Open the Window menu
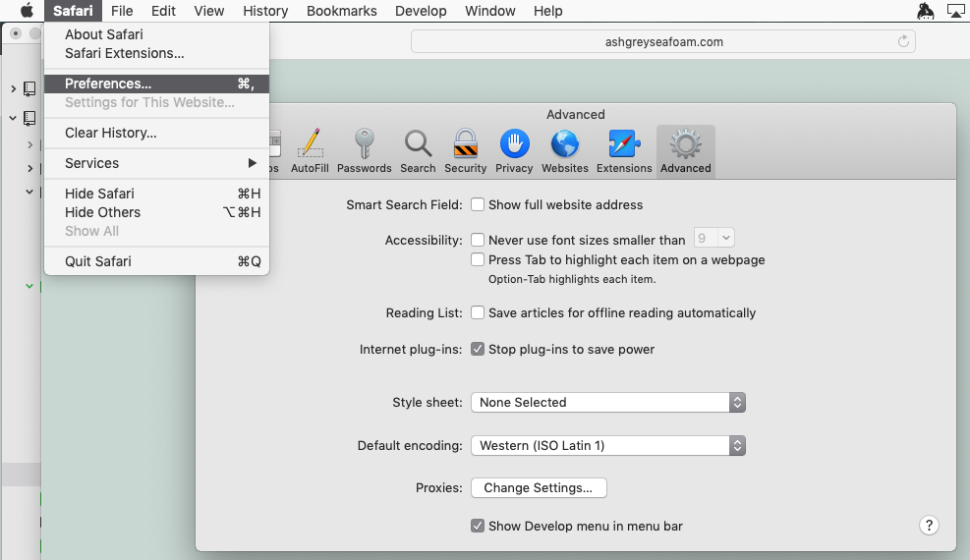The height and width of the screenshot is (560, 970). [x=490, y=11]
